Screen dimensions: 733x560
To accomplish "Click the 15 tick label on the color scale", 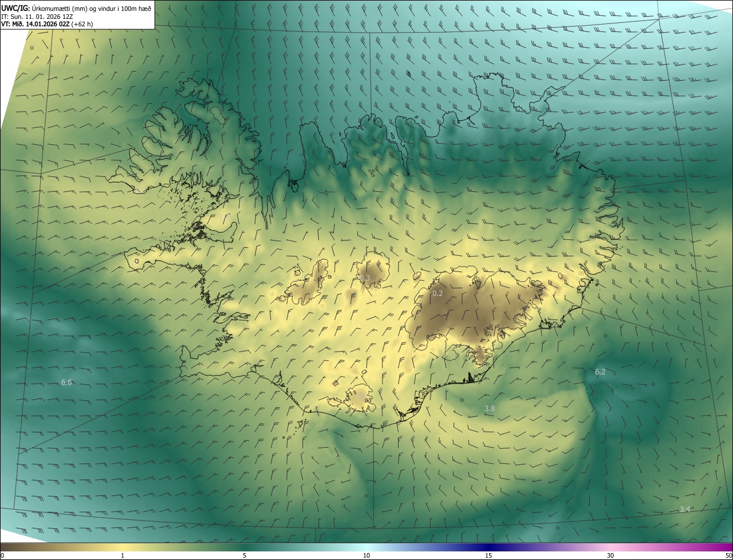I will click(488, 555).
